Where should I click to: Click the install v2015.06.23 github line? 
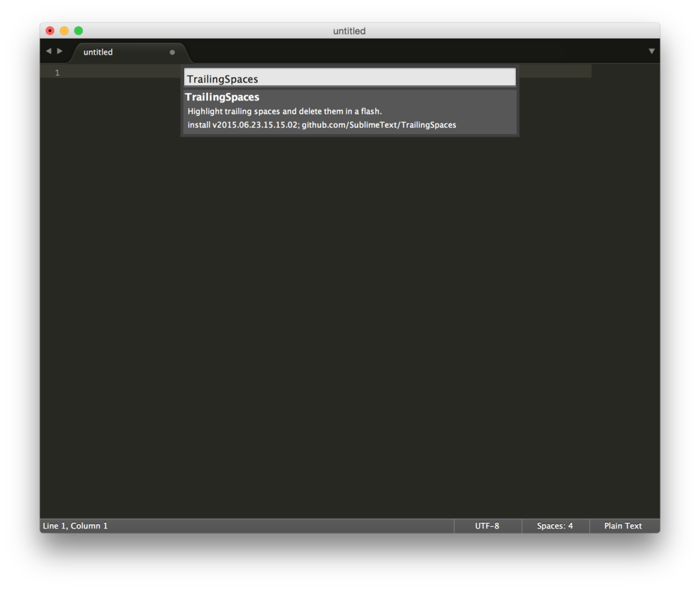point(321,125)
